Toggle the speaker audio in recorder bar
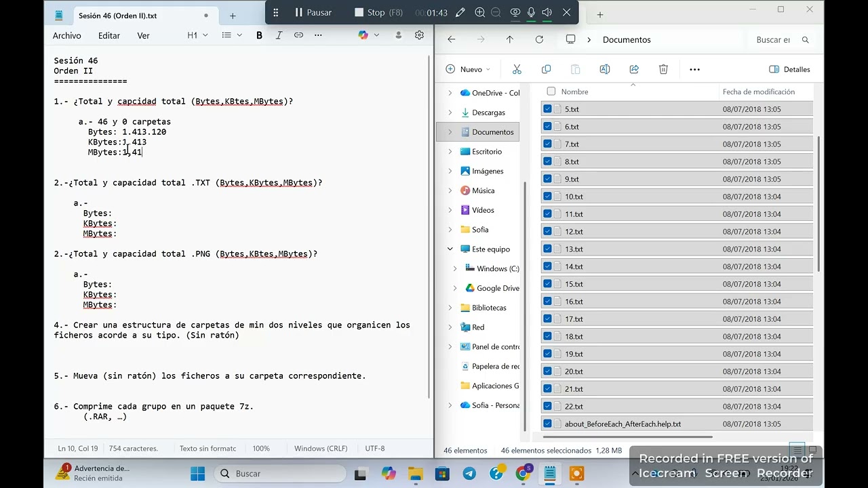Image resolution: width=868 pixels, height=488 pixels. [x=547, y=12]
